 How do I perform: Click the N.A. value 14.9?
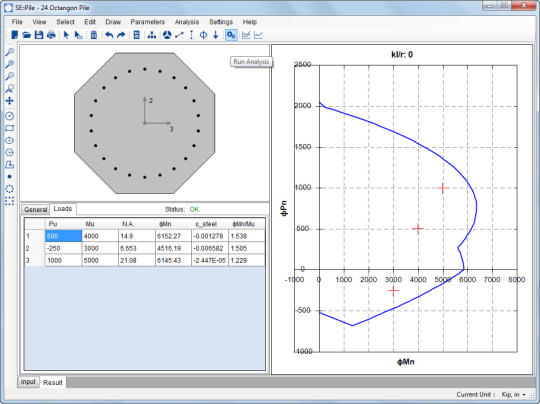click(x=137, y=236)
